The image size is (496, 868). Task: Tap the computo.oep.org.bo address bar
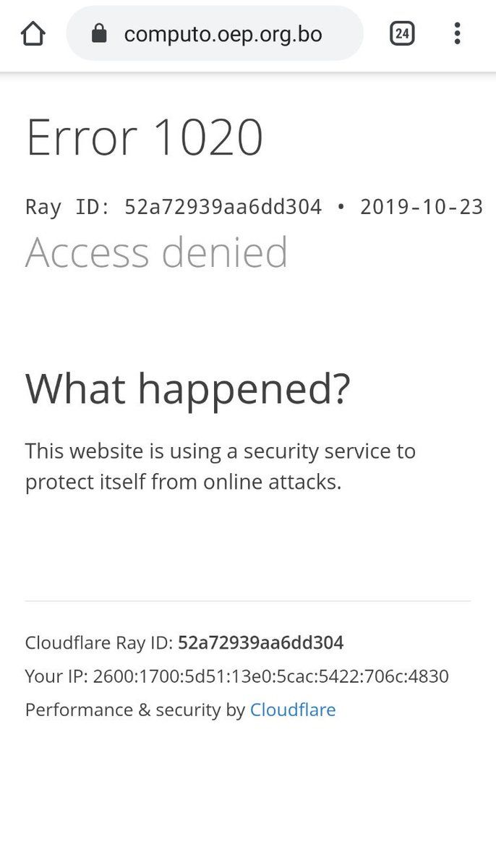click(x=215, y=33)
